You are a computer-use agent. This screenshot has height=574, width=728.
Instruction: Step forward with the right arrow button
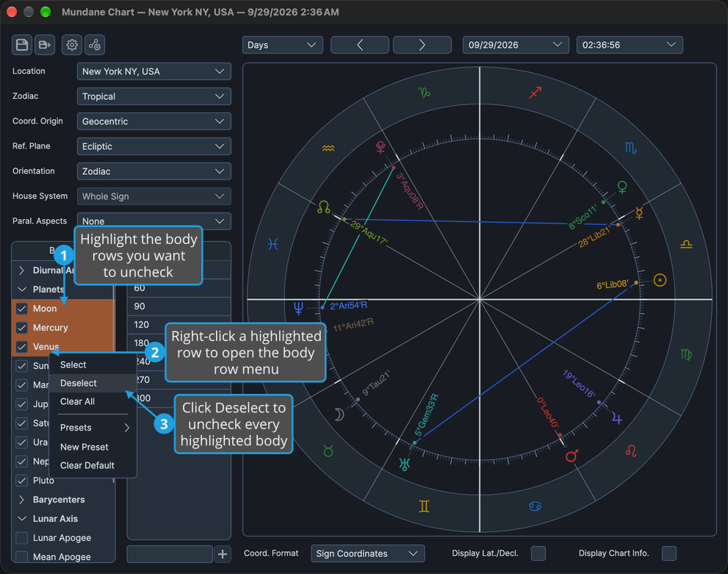(422, 45)
